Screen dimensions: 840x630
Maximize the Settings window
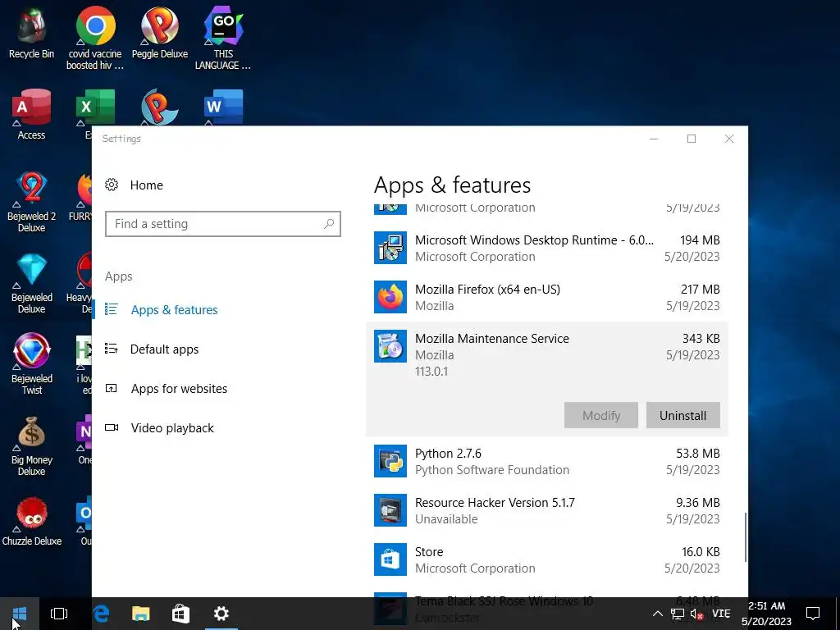click(x=692, y=139)
